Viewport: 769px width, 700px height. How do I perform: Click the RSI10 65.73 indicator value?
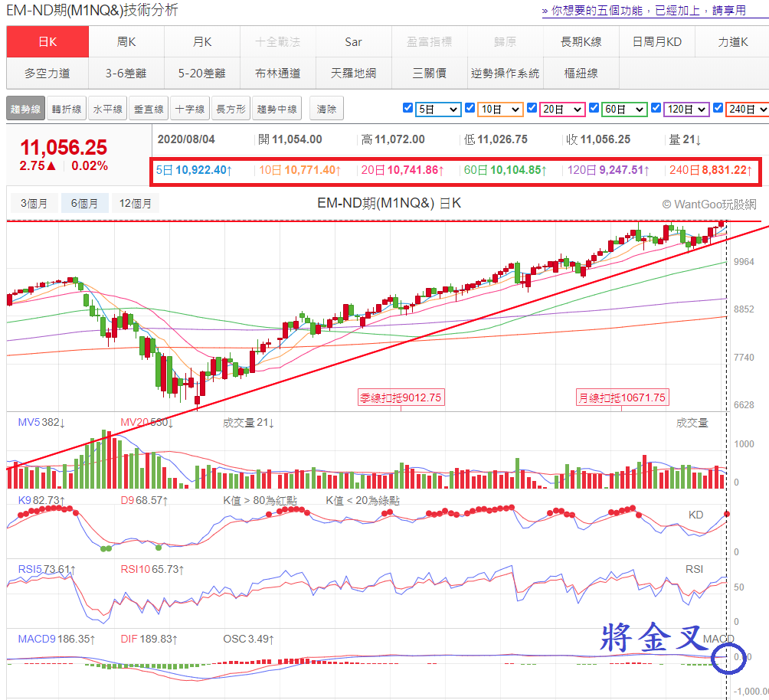(x=152, y=570)
